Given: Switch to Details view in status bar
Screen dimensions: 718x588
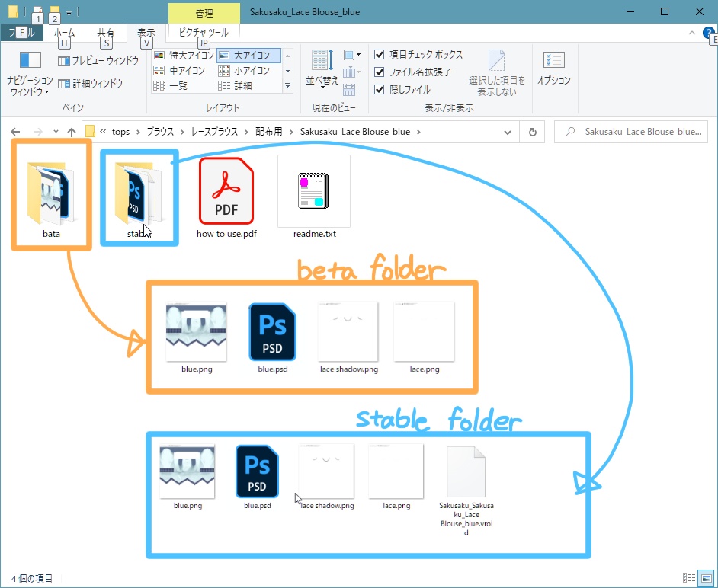Looking at the screenshot, I should pos(689,578).
